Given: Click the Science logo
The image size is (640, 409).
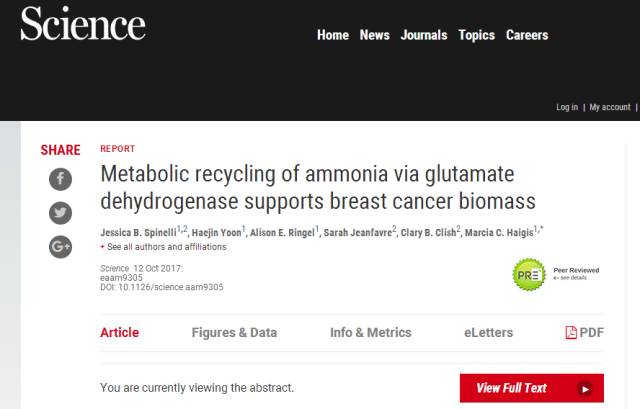Looking at the screenshot, I should [x=83, y=26].
